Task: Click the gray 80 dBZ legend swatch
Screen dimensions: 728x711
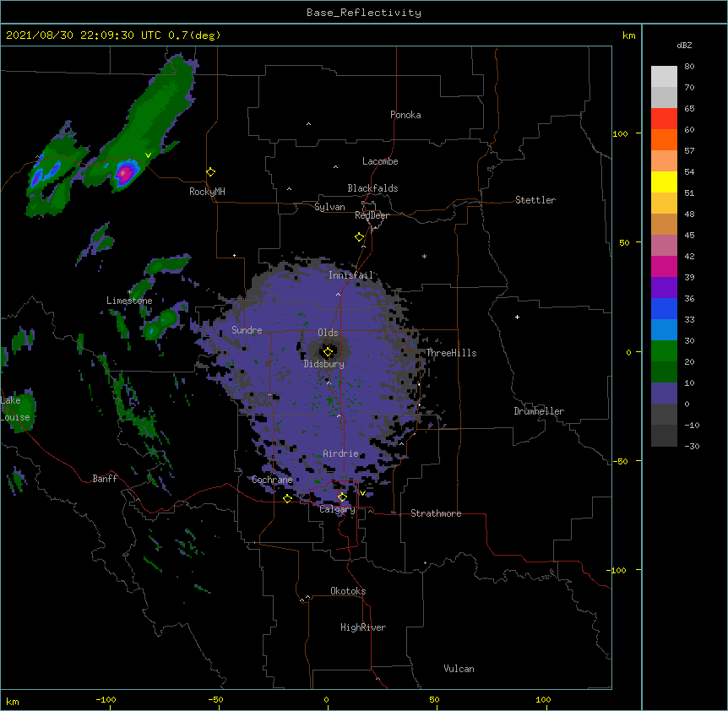Action: tap(664, 77)
